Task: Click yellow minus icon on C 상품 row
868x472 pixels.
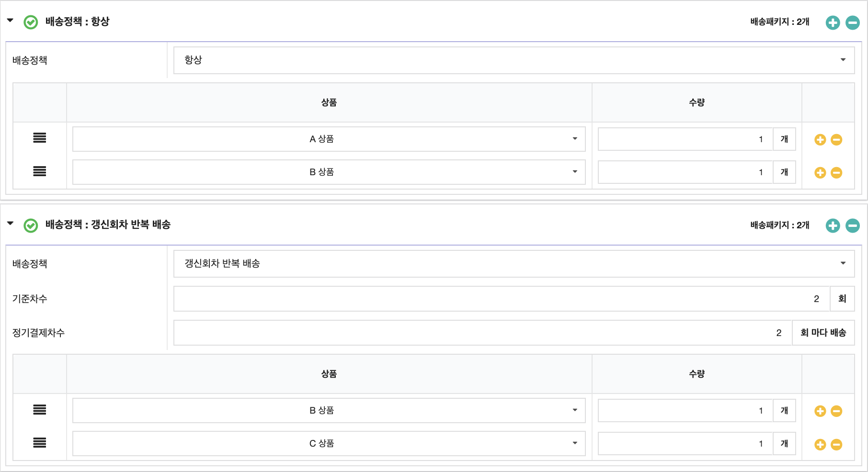Action: pos(836,445)
